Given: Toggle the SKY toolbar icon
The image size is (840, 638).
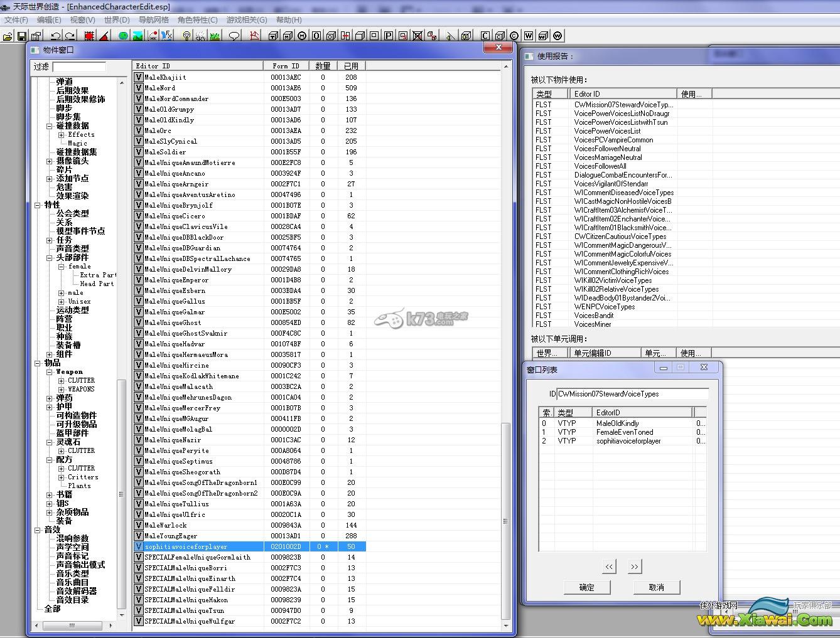Looking at the screenshot, I should pyautogui.click(x=200, y=36).
